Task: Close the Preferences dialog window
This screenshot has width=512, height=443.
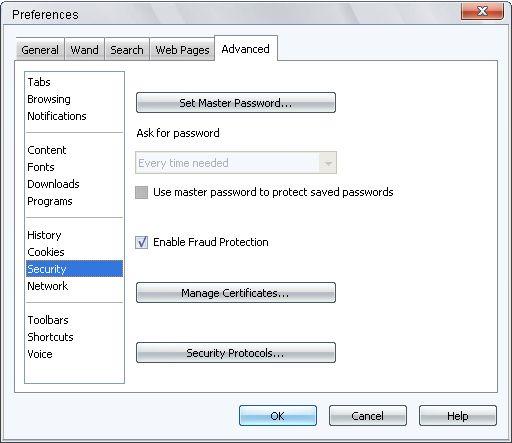Action: click(x=482, y=11)
